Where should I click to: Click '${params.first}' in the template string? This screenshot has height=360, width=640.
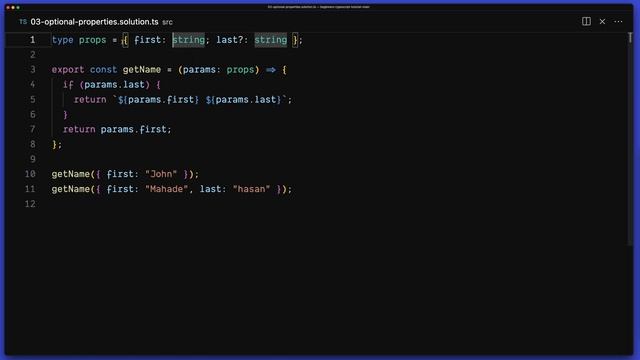click(x=158, y=100)
